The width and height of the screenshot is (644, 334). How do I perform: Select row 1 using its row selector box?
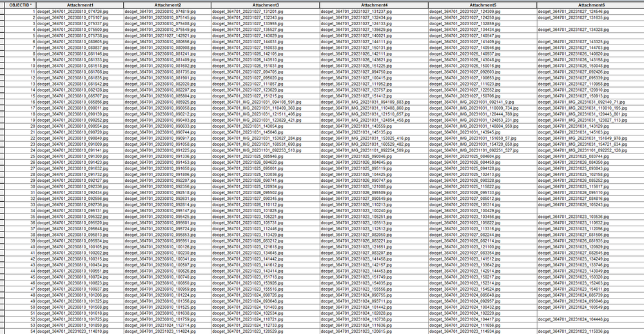pos(2,12)
